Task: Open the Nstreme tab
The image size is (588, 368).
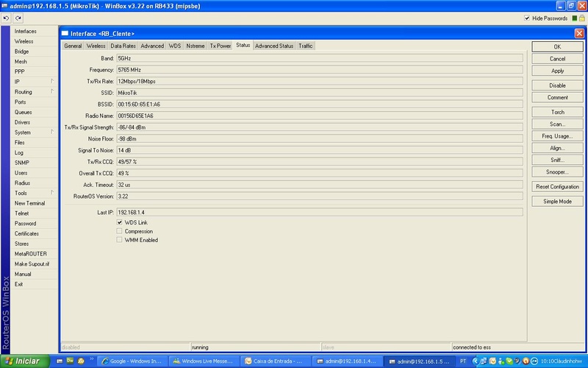Action: coord(196,46)
